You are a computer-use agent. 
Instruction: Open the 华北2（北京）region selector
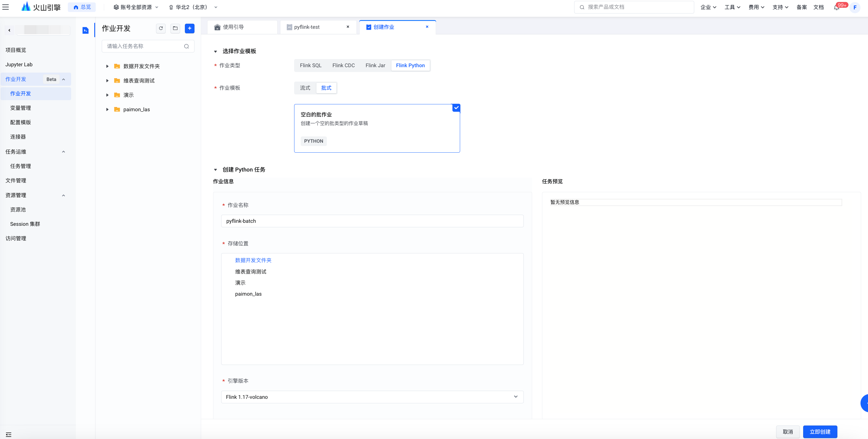pyautogui.click(x=193, y=7)
